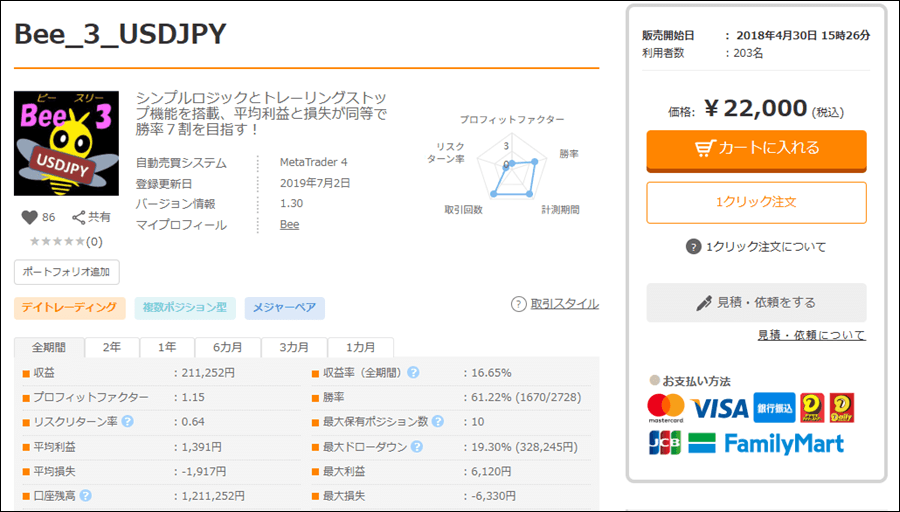Switch to the 1年 period tab
This screenshot has height=512, width=900.
[x=167, y=347]
